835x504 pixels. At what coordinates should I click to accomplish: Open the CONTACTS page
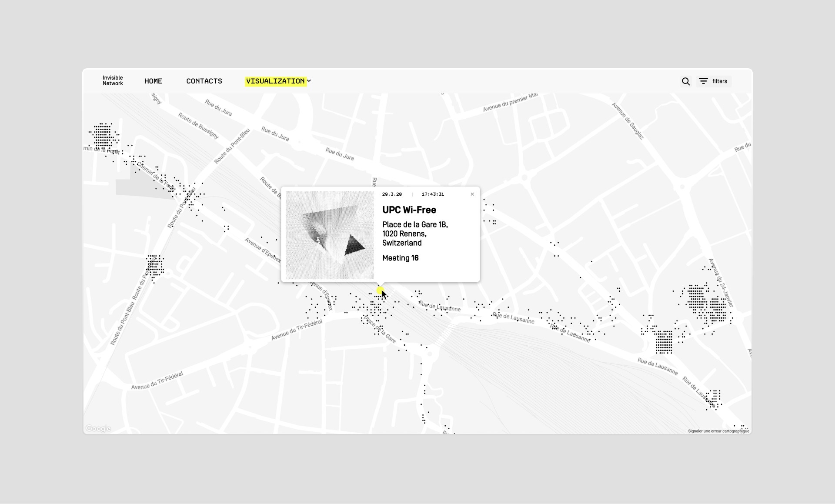tap(204, 81)
